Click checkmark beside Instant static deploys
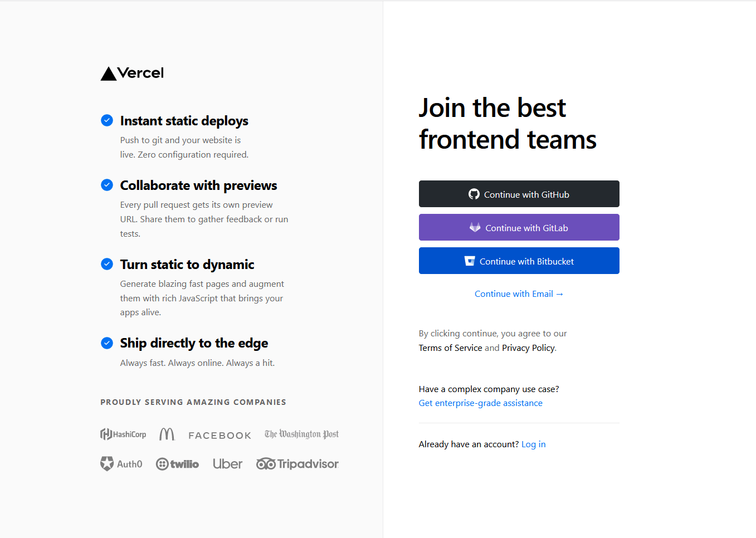Viewport: 756px width, 538px height. 107,120
